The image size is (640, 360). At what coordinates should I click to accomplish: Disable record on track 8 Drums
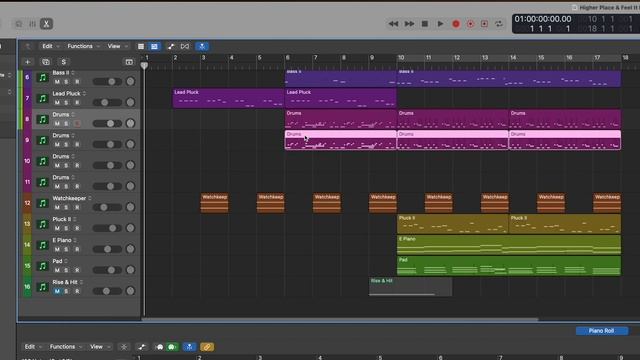pos(77,124)
